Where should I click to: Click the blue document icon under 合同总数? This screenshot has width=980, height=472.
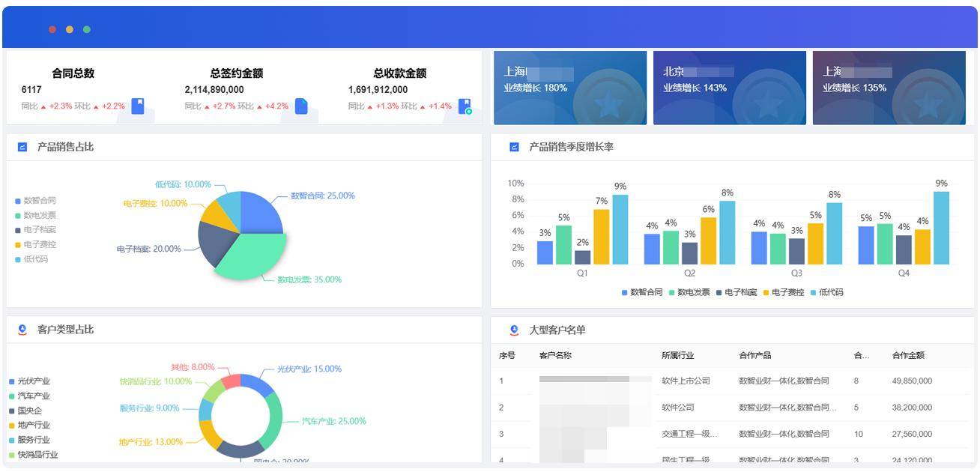point(138,106)
